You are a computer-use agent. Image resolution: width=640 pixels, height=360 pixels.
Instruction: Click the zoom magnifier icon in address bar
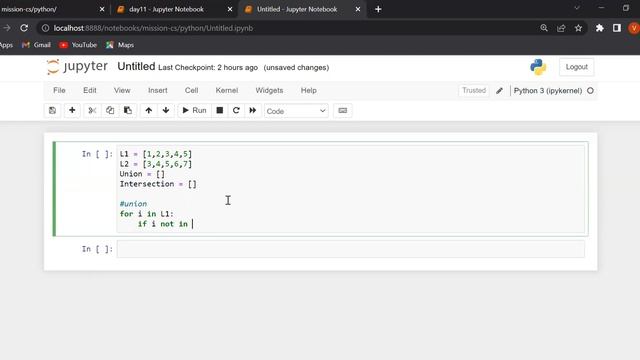point(544,28)
